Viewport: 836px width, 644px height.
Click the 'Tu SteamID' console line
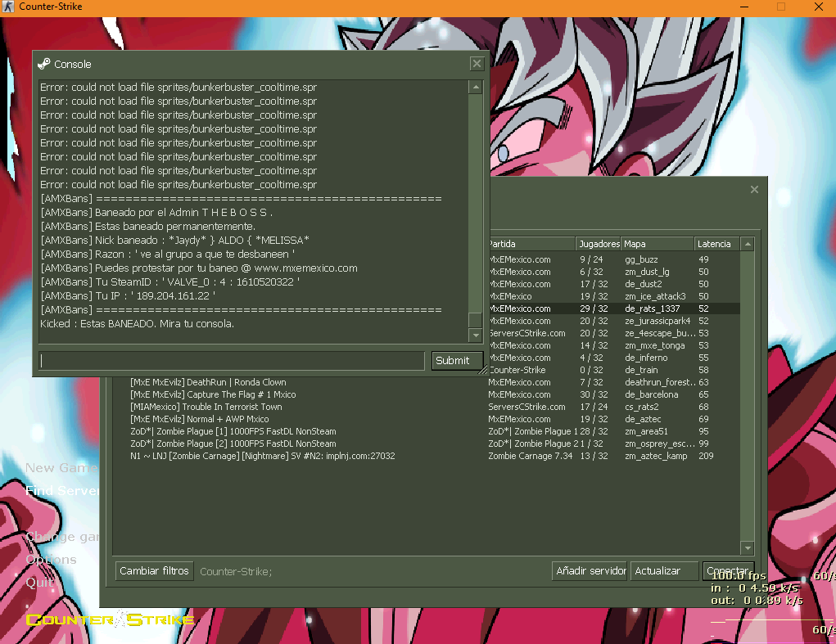click(169, 281)
